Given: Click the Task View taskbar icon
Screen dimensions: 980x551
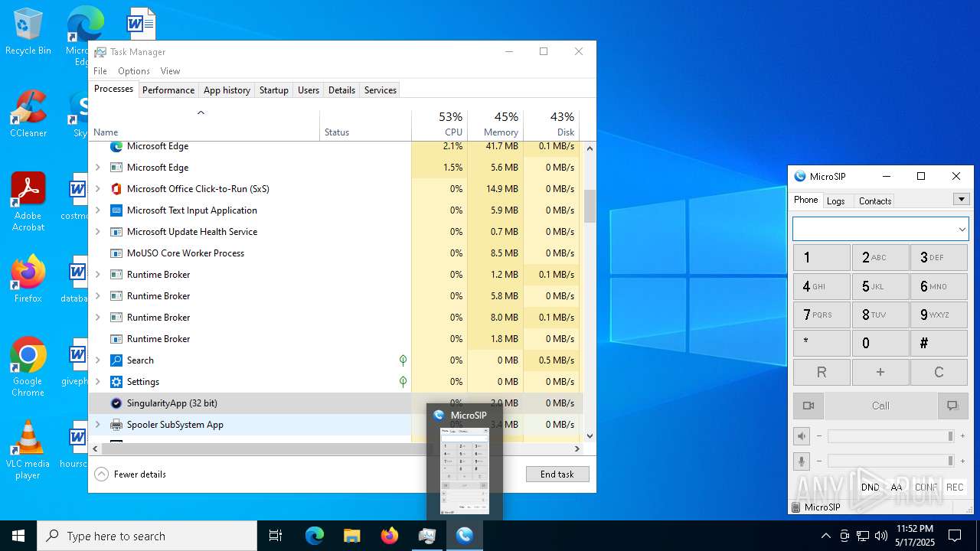Looking at the screenshot, I should [276, 536].
